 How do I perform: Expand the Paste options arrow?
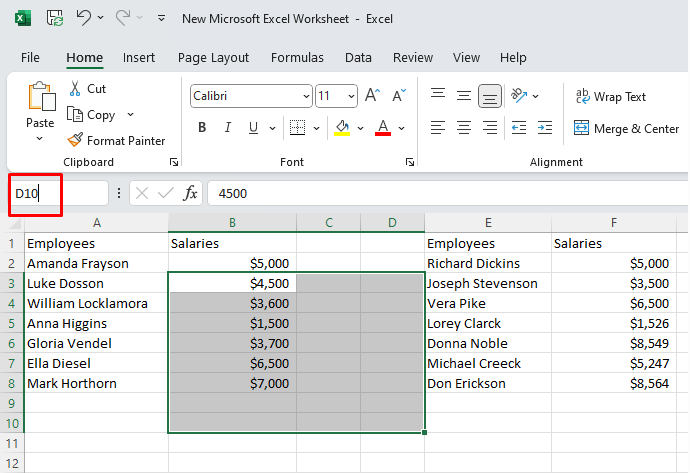click(x=40, y=139)
